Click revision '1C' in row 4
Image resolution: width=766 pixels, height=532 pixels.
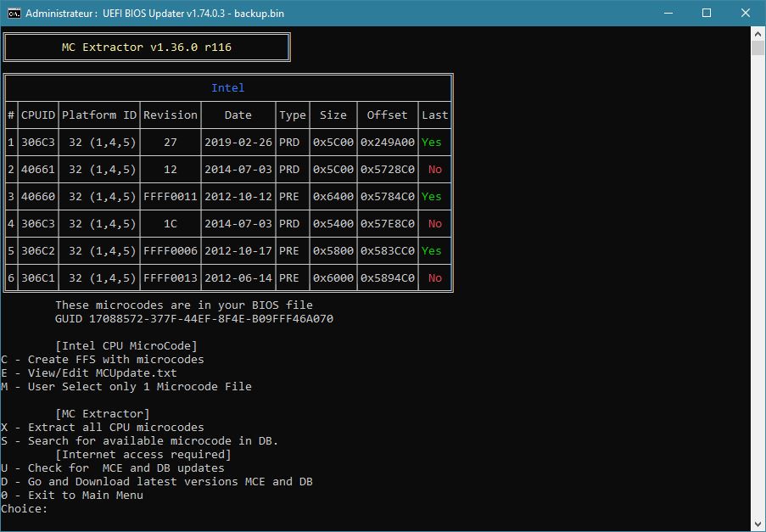click(170, 224)
